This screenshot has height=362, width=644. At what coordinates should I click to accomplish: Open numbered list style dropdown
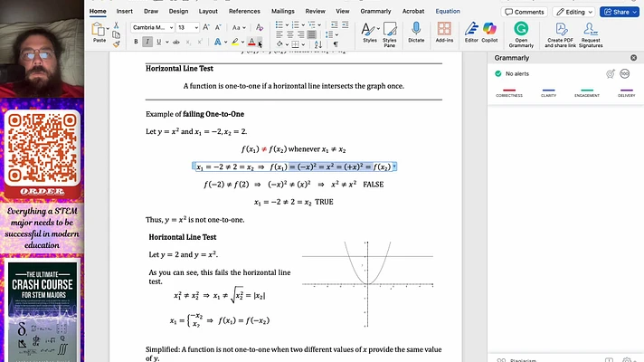(303, 25)
